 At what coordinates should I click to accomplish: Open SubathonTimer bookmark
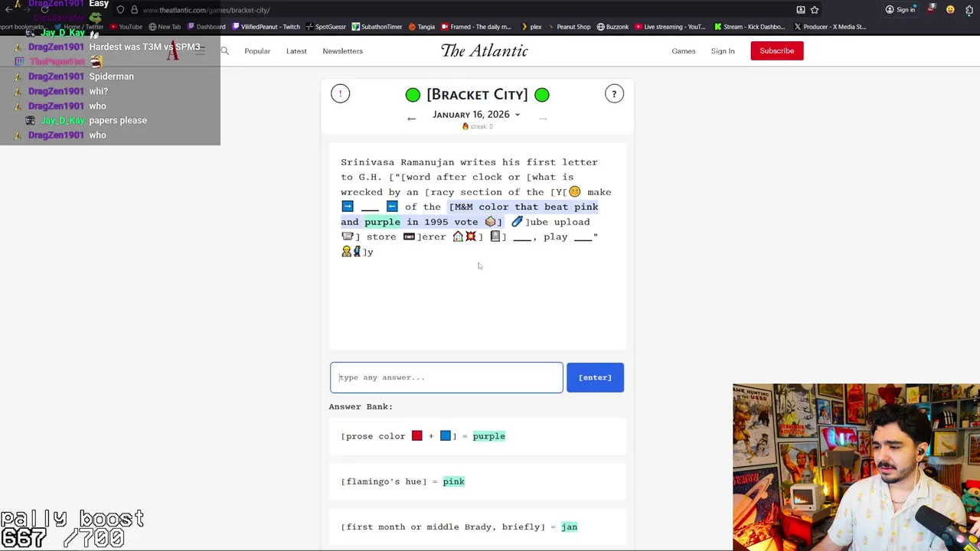coord(377,27)
